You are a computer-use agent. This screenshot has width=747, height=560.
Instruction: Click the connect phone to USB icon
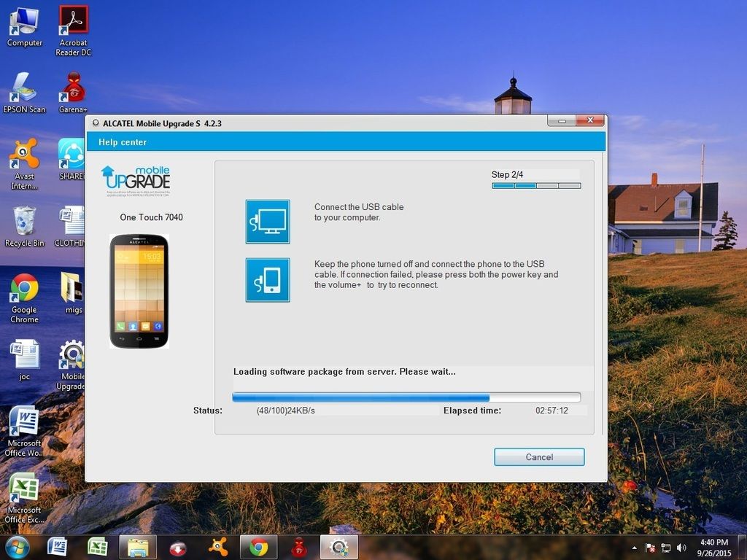click(x=268, y=279)
